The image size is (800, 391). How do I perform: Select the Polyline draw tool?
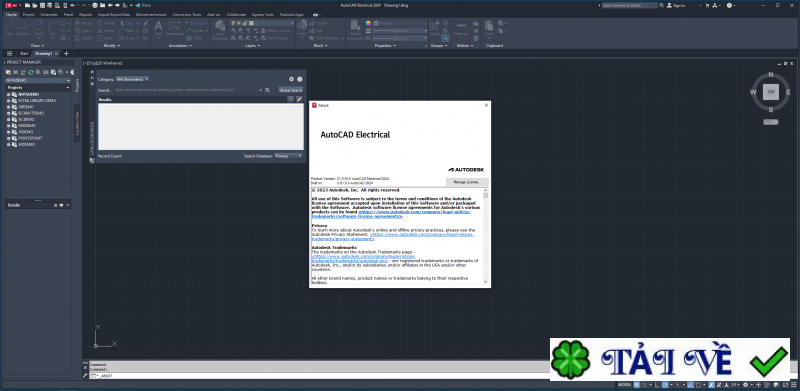22,28
